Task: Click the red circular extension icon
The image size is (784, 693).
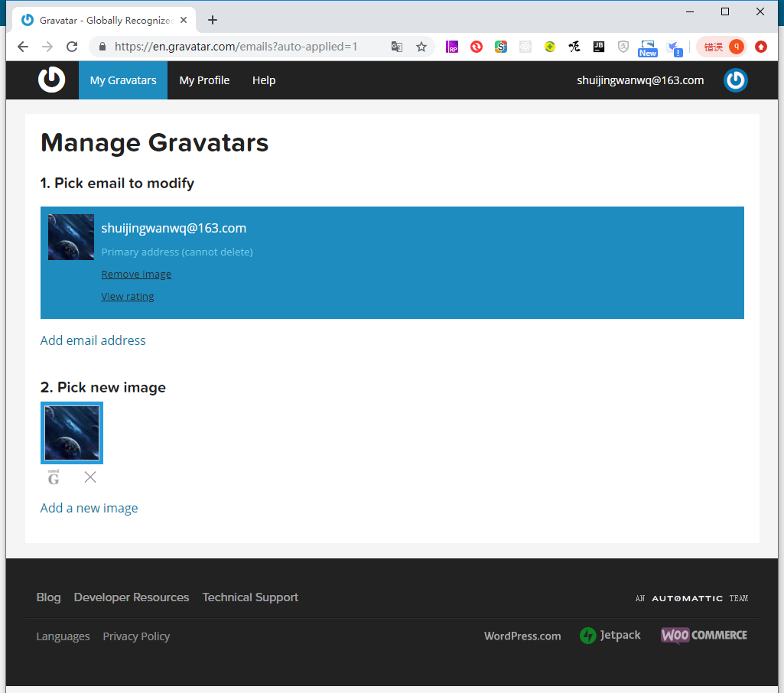Action: click(477, 47)
